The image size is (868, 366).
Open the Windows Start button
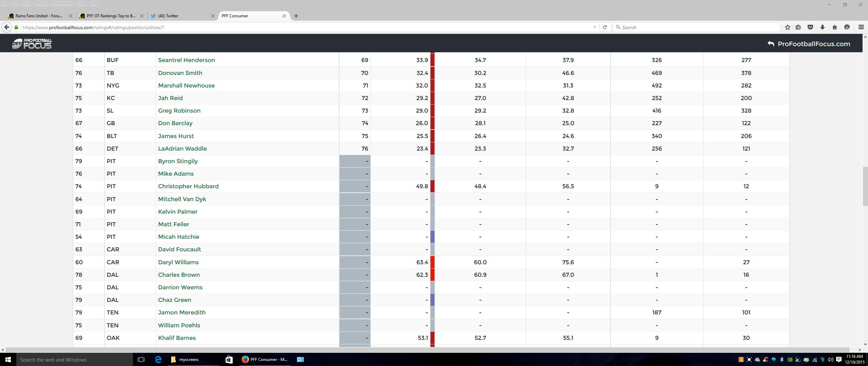[8, 360]
